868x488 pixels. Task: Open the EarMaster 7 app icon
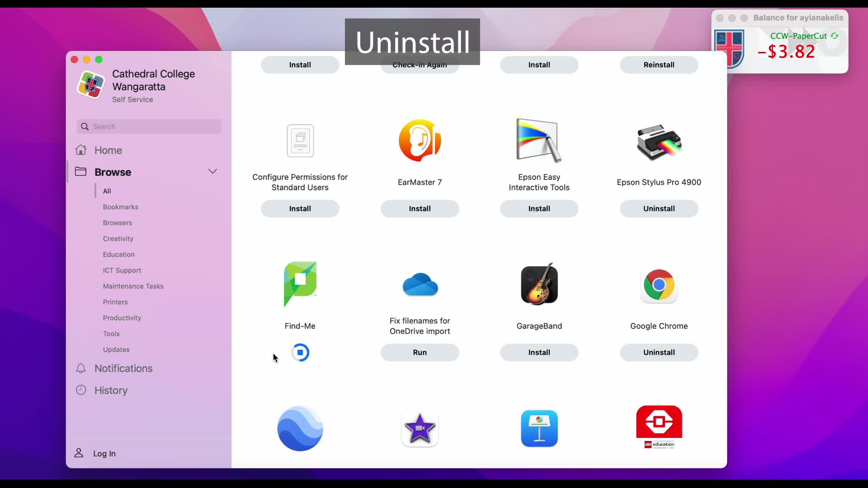pos(420,141)
